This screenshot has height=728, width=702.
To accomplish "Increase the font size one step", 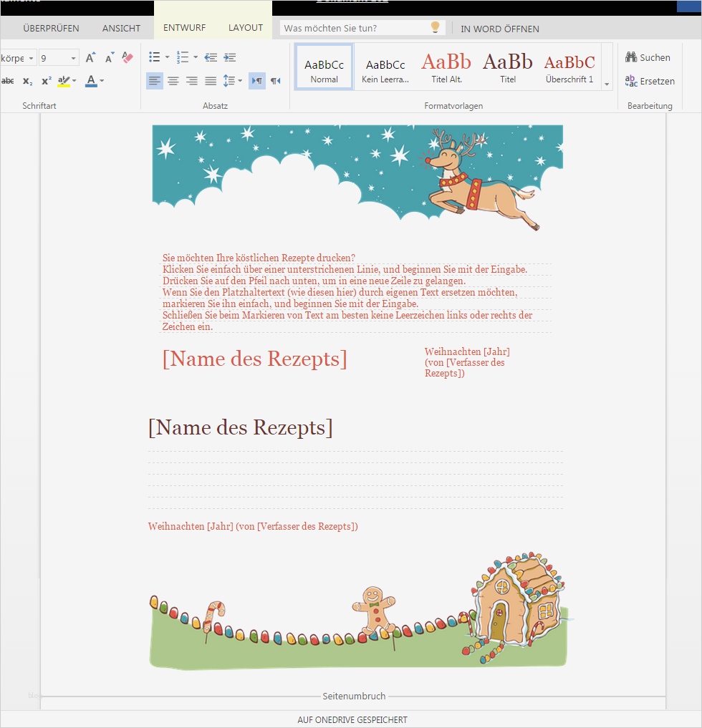I will 90,57.
